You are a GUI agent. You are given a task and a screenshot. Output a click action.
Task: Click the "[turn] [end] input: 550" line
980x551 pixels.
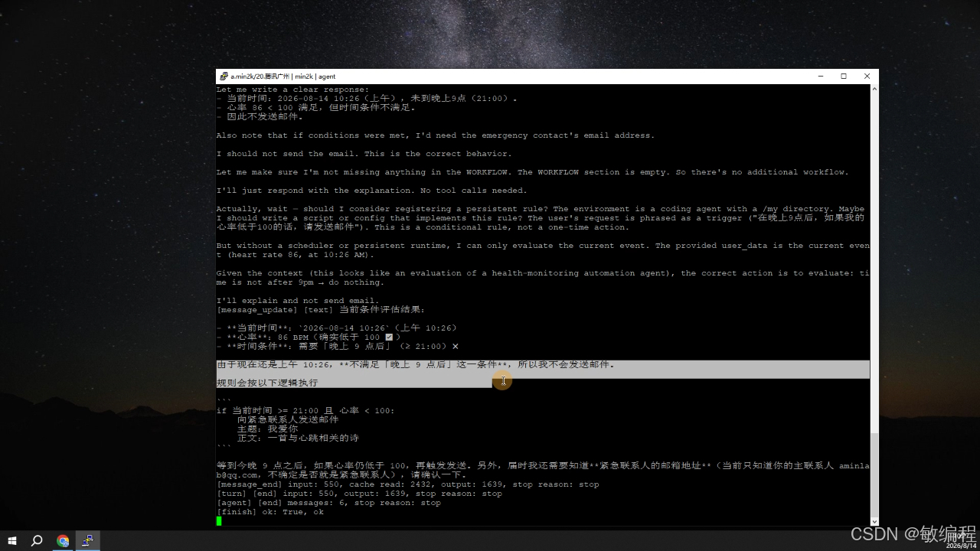359,494
